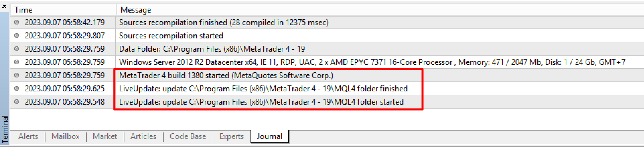Click the bullet icon on the MetaTrader build 1380 row
Image resolution: width=644 pixels, height=148 pixels.
17,75
